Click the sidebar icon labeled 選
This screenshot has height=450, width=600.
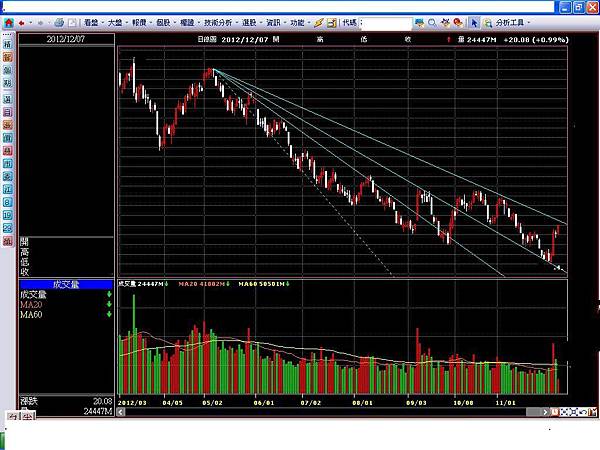point(8,99)
